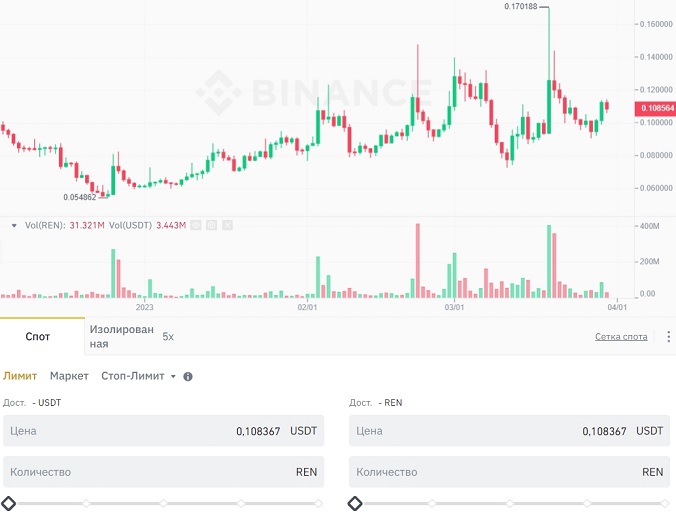Choose the Маркет order type
Viewport: 676px width, 515px height.
(x=69, y=376)
